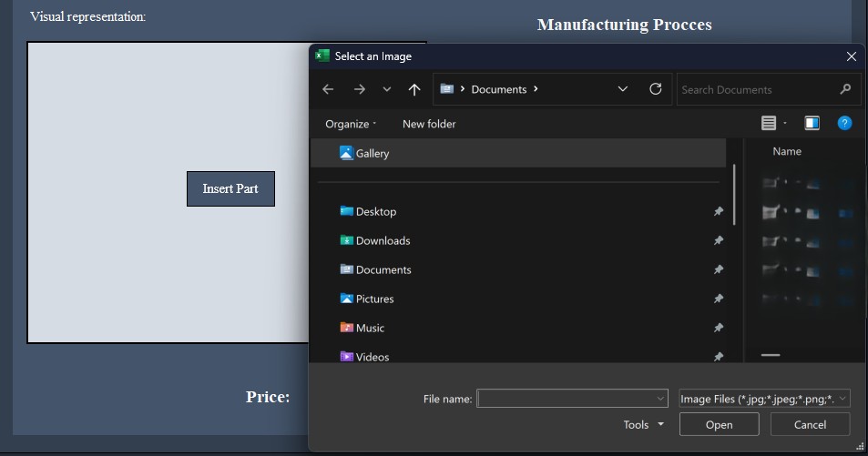Click the New folder button
868x456 pixels.
pyautogui.click(x=429, y=124)
